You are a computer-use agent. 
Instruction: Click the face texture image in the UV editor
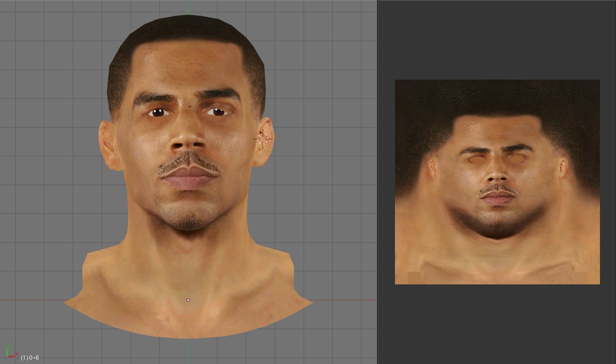point(497,182)
